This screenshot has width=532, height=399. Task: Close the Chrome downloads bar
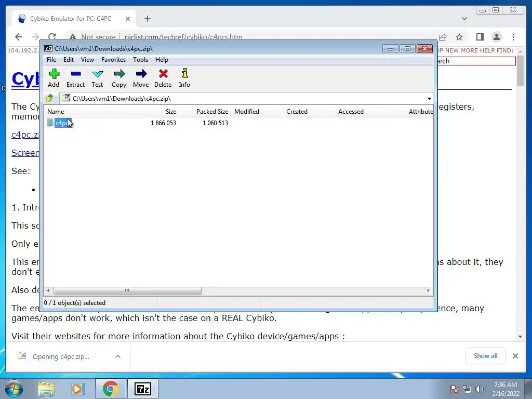pyautogui.click(x=515, y=356)
